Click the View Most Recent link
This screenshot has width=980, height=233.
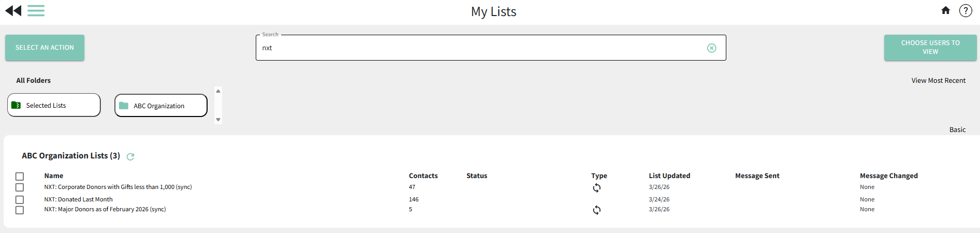[x=938, y=81]
